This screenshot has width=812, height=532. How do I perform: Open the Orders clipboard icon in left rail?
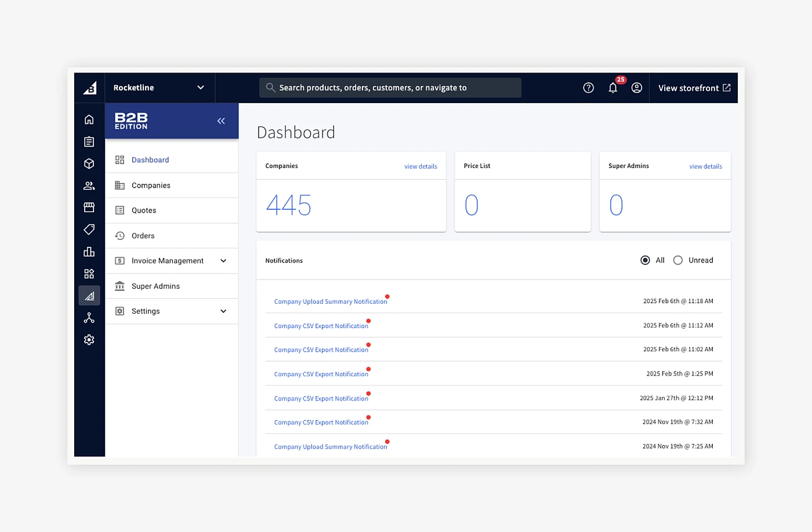[x=89, y=141]
